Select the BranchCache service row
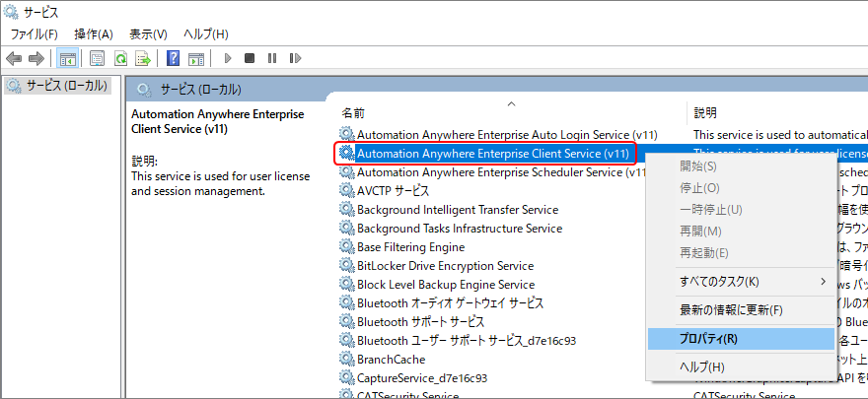868x399 pixels. [x=391, y=360]
